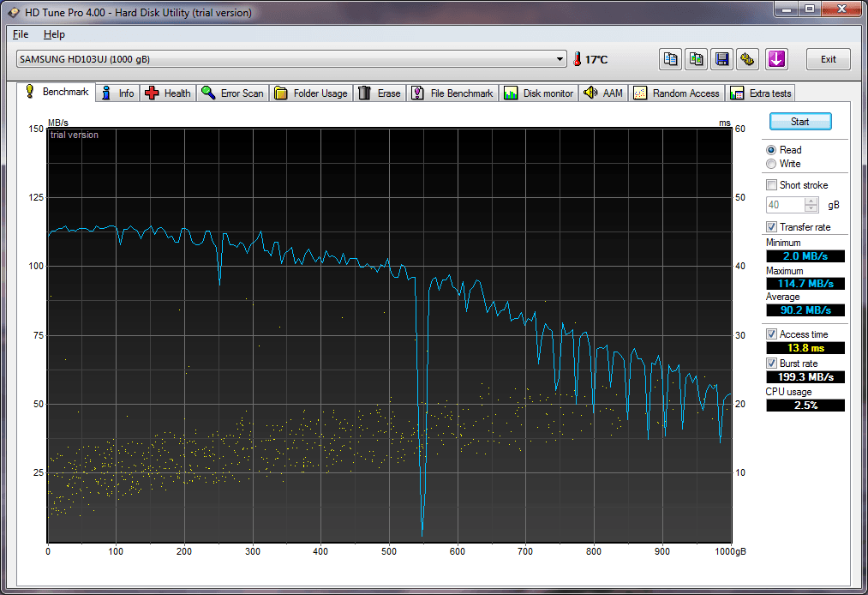Open the Benchmark tab
Viewport: 868px width, 595px height.
click(x=56, y=92)
